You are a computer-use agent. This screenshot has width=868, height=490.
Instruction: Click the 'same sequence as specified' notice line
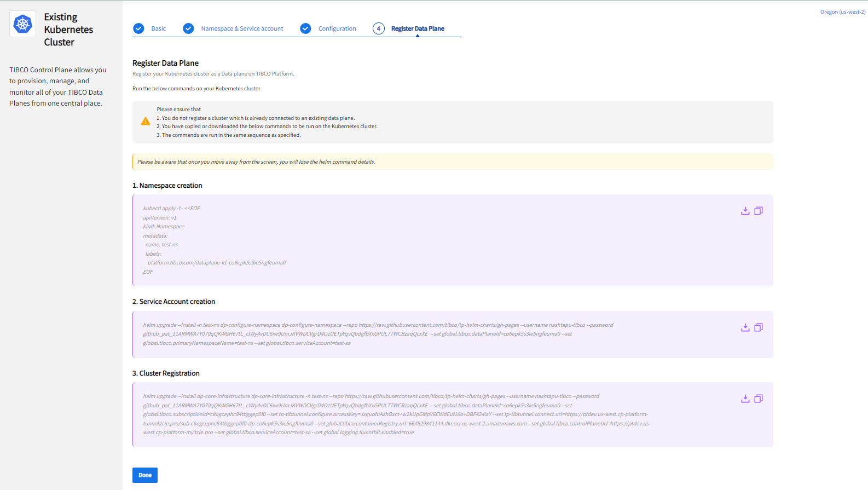pyautogui.click(x=229, y=135)
